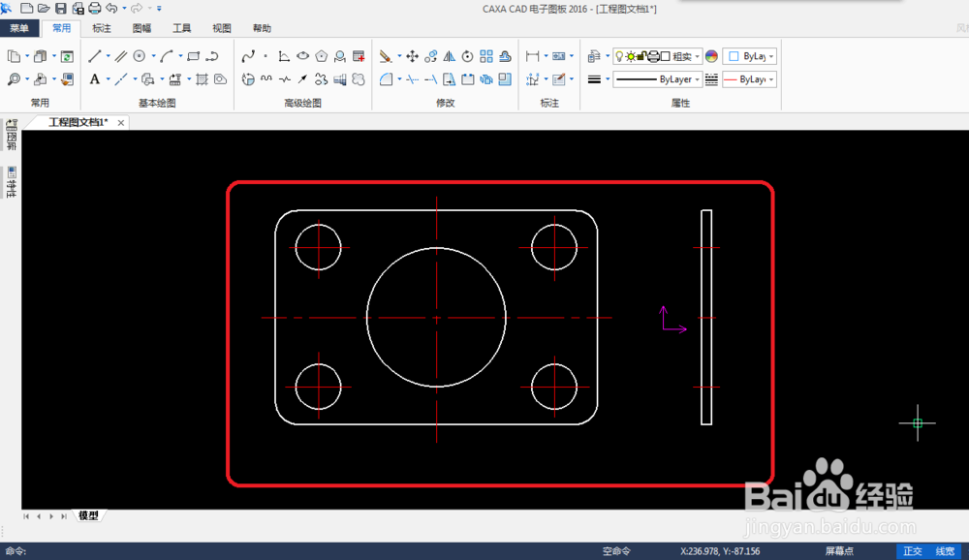Select the 工程图文档1* document tab
Screen dimensions: 969x560
point(78,122)
